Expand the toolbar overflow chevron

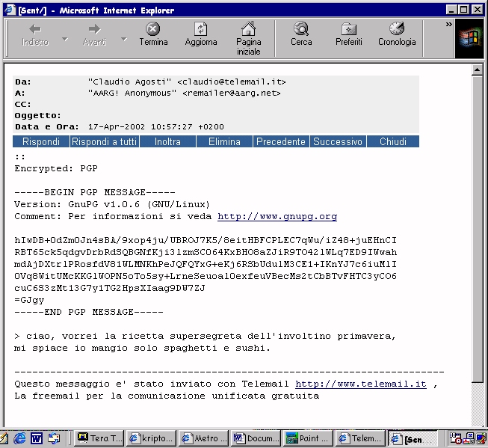point(448,24)
